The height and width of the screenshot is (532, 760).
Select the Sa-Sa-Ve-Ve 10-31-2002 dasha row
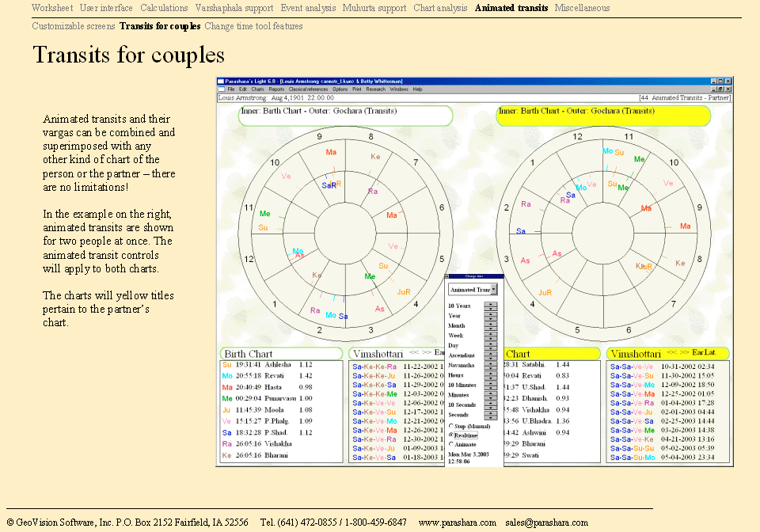tap(662, 367)
